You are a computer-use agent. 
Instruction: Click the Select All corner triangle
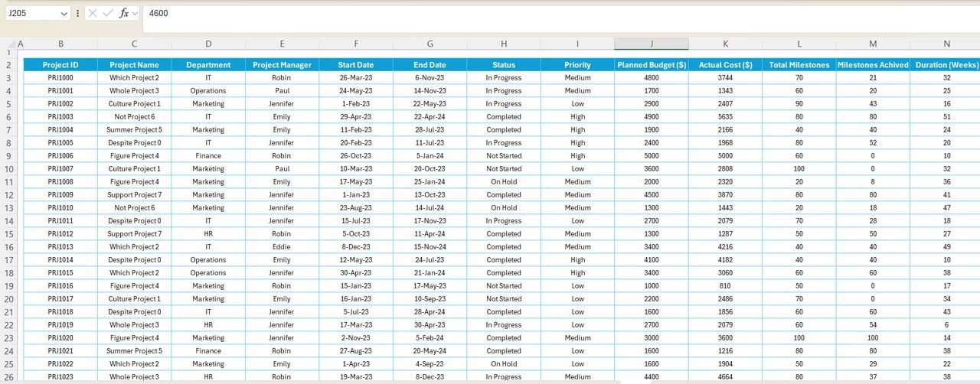click(x=8, y=44)
